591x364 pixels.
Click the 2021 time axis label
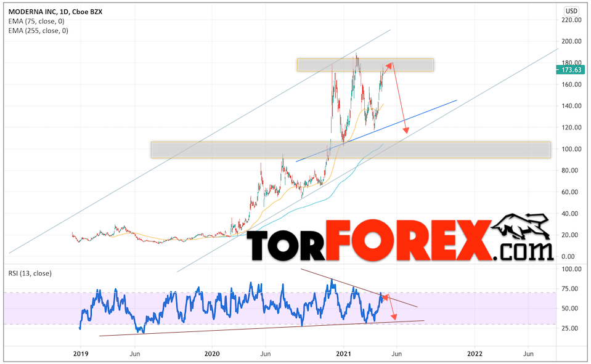coord(343,354)
